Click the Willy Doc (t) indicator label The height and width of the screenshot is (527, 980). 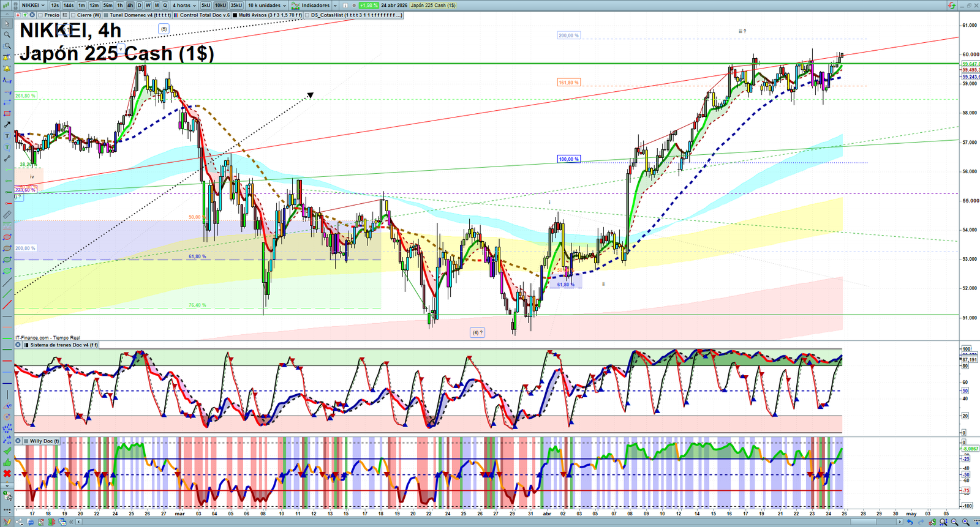pyautogui.click(x=45, y=441)
